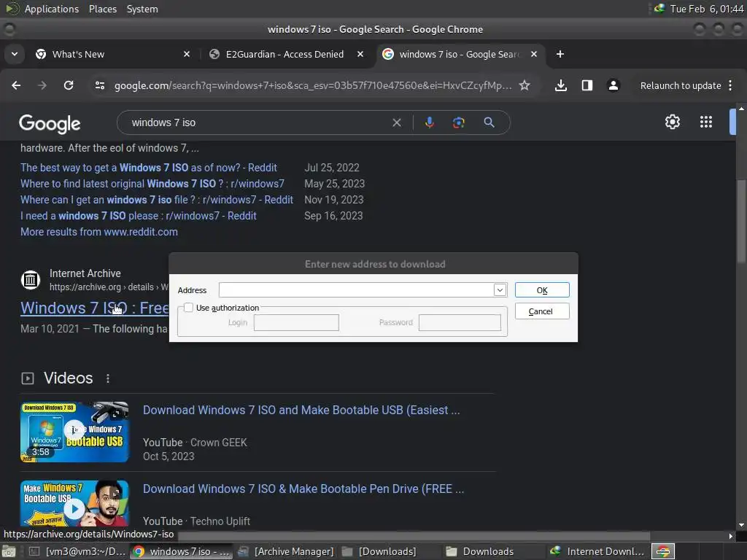Viewport: 747px width, 560px height.
Task: Go back using the browser back arrow
Action: coord(16,85)
